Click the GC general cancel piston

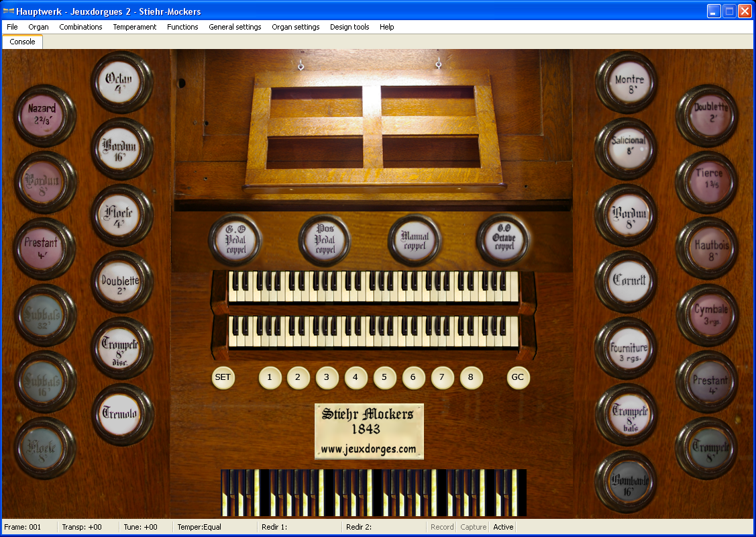coord(518,377)
